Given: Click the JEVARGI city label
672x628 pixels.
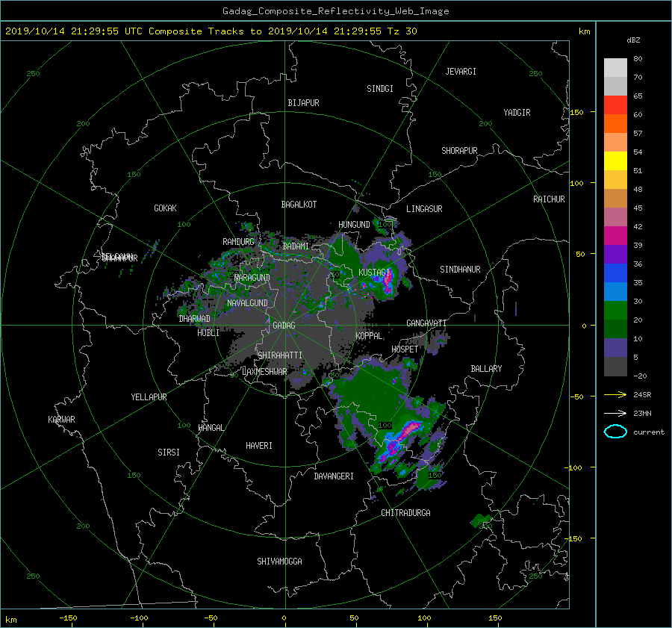Looking at the screenshot, I should (x=461, y=72).
